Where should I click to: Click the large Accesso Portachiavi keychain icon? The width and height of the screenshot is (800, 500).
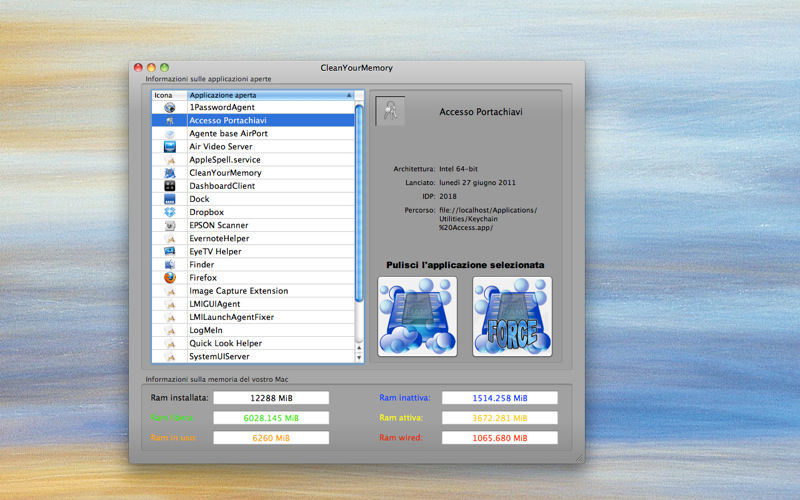[390, 111]
